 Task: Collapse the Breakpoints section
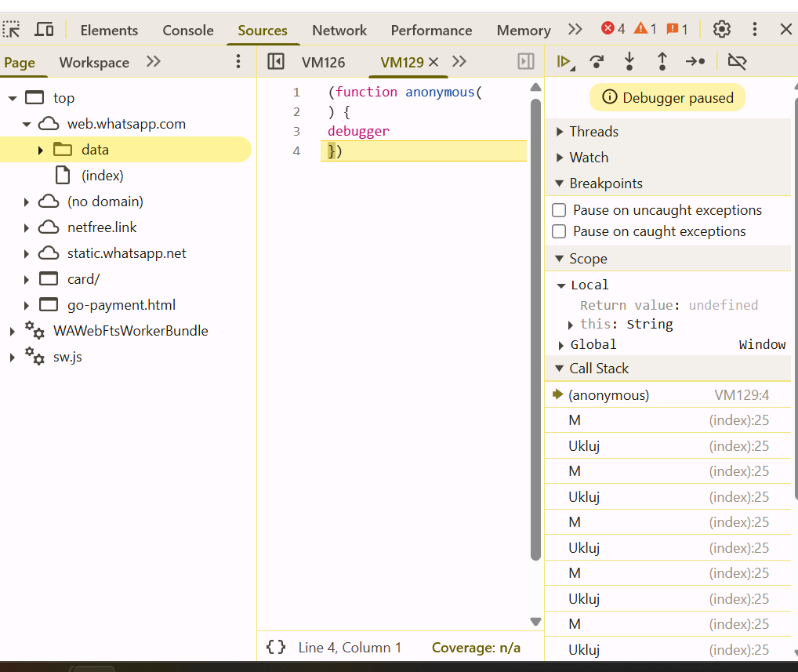click(560, 183)
